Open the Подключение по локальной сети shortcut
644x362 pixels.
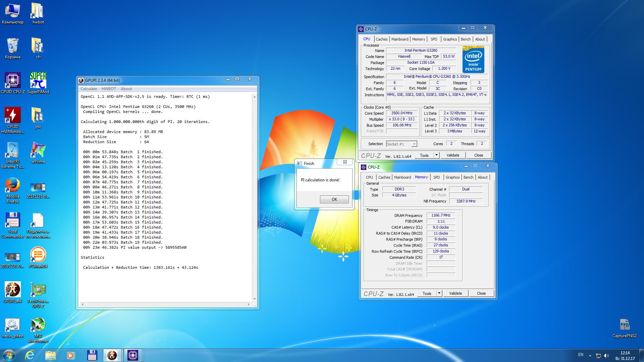tap(38, 225)
